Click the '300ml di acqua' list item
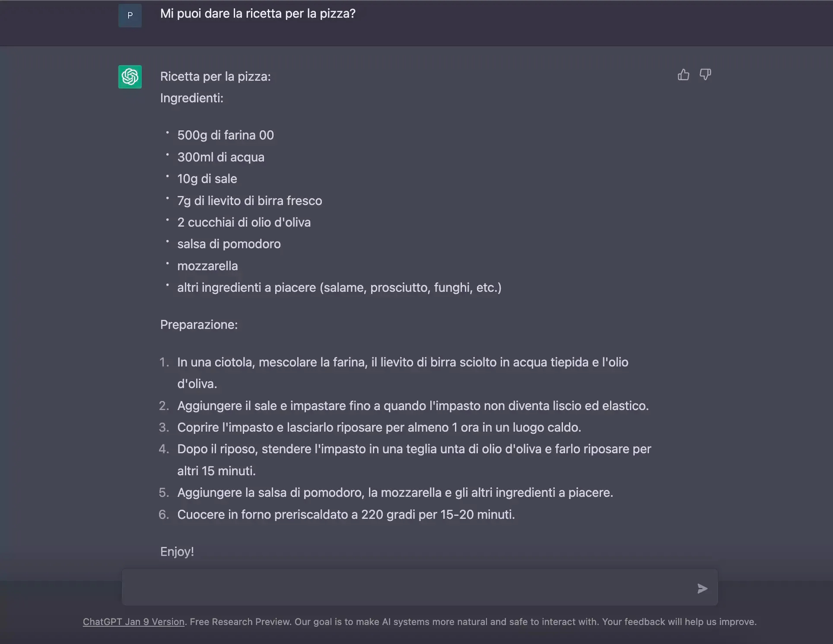 [221, 157]
